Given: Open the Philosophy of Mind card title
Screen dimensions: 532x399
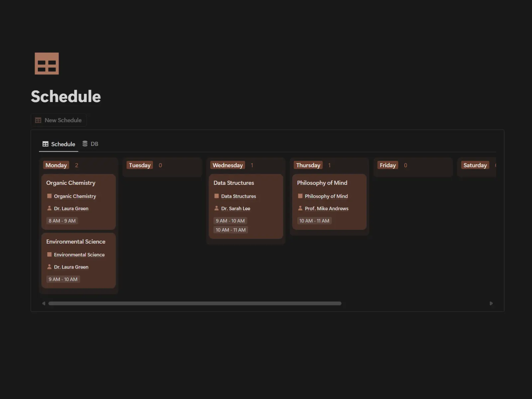Looking at the screenshot, I should (x=322, y=183).
